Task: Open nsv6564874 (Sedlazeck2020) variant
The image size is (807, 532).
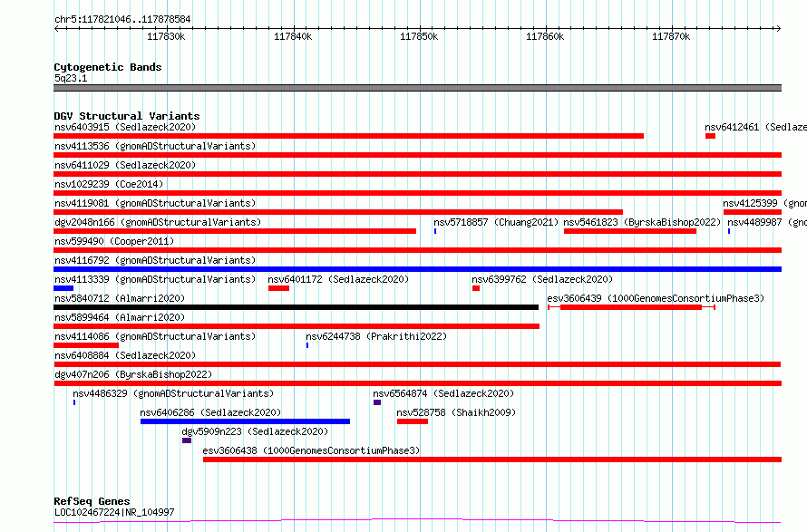Action: 443,393
